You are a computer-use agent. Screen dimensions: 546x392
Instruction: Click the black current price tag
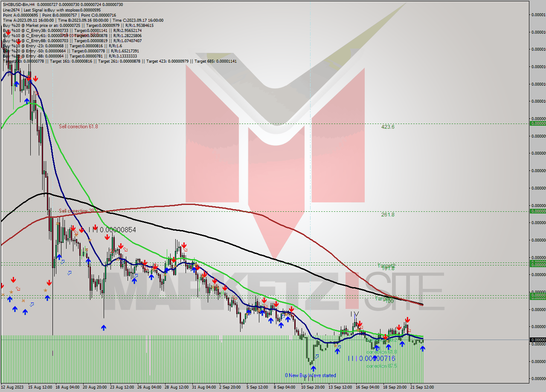coord(537,340)
